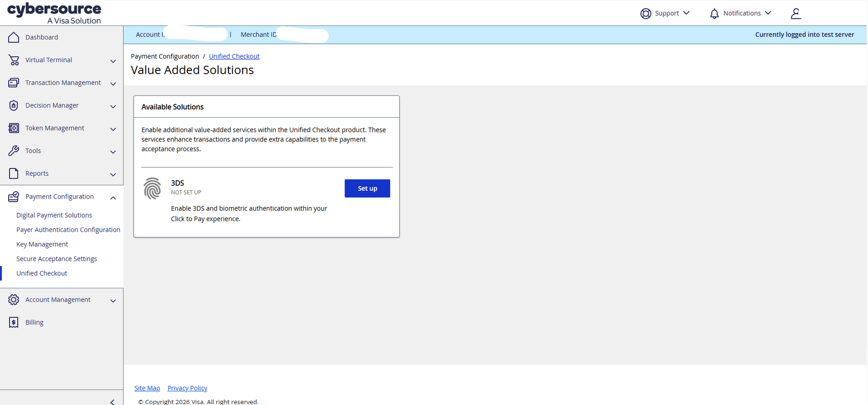
Task: Click 'Currently logged into test server' text
Action: pos(805,35)
